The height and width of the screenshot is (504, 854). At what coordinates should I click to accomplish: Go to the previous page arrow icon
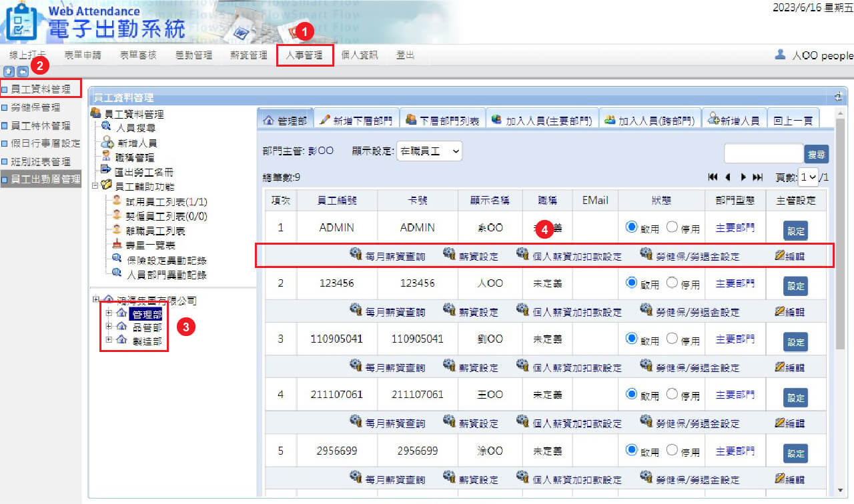click(x=728, y=177)
